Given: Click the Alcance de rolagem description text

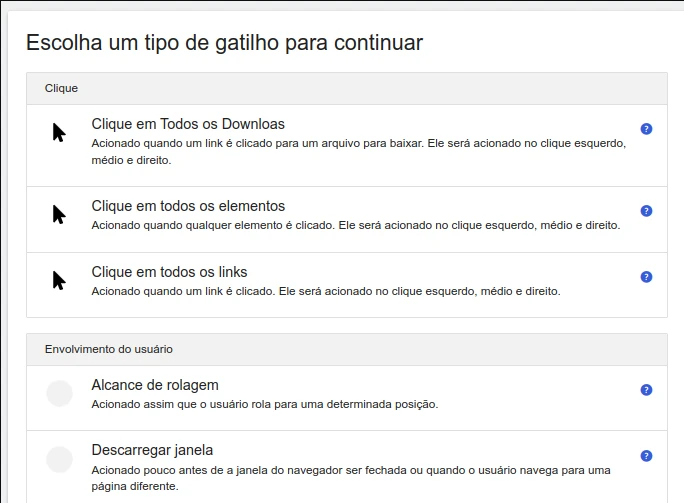Looking at the screenshot, I should 265,405.
